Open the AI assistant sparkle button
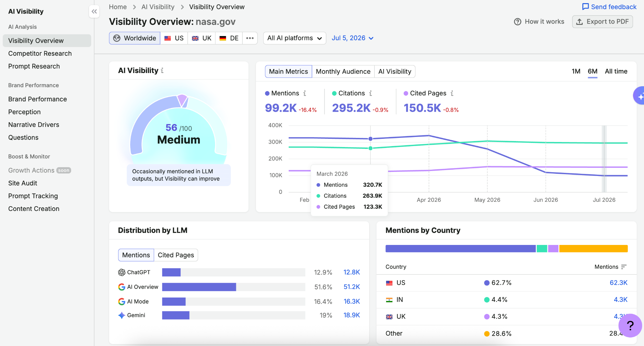 pos(640,95)
